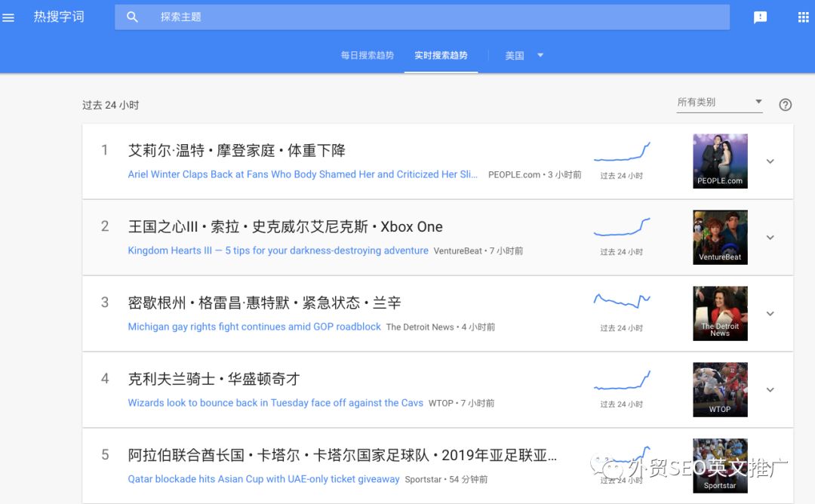
Task: Click source text PEOPLE.com • 3 小时前
Action: pyautogui.click(x=535, y=175)
